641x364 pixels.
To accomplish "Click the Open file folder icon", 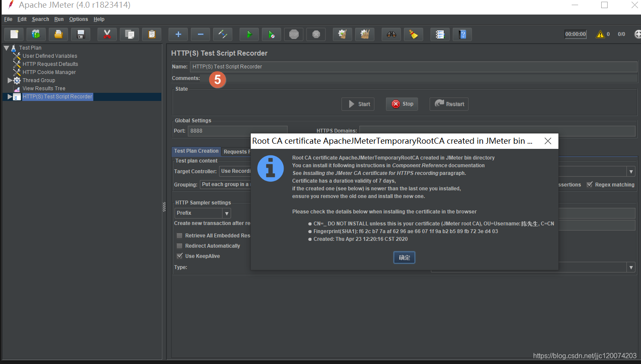I will (58, 34).
